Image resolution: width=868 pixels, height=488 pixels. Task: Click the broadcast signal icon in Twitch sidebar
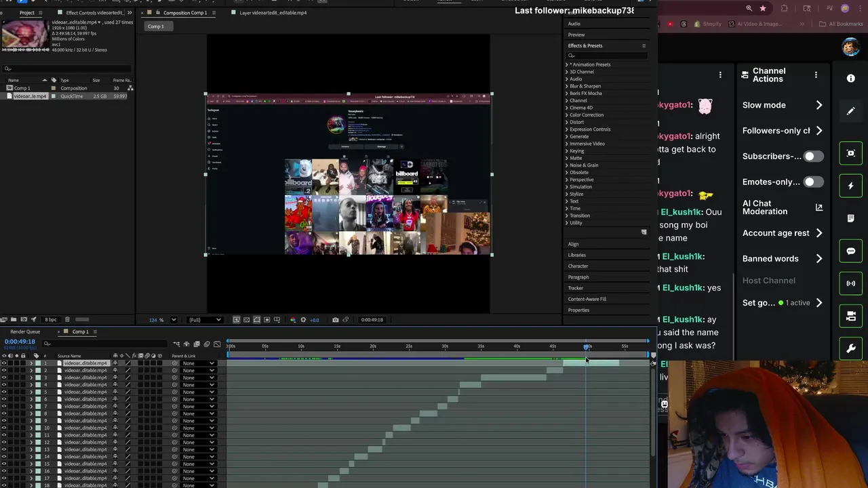point(851,283)
